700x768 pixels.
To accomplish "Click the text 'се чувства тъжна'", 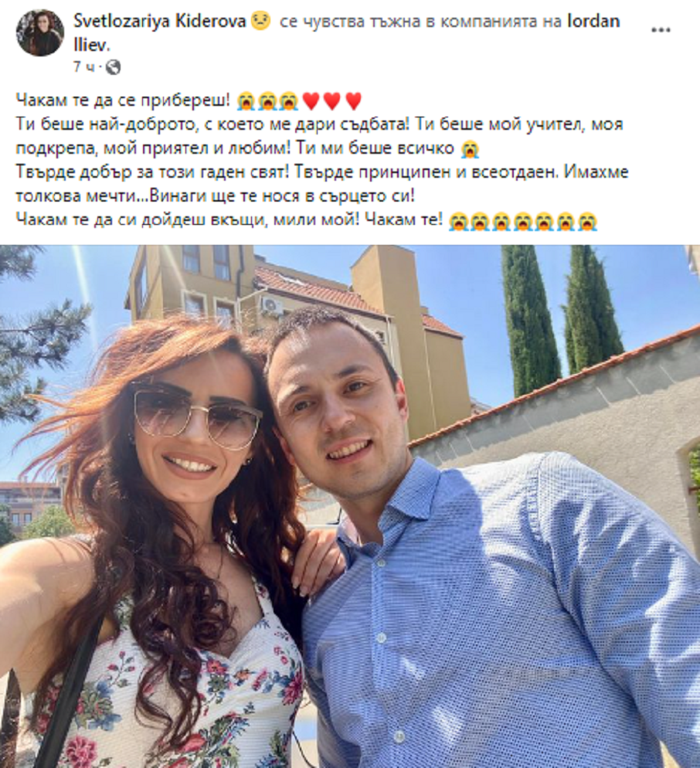I will [x=350, y=22].
